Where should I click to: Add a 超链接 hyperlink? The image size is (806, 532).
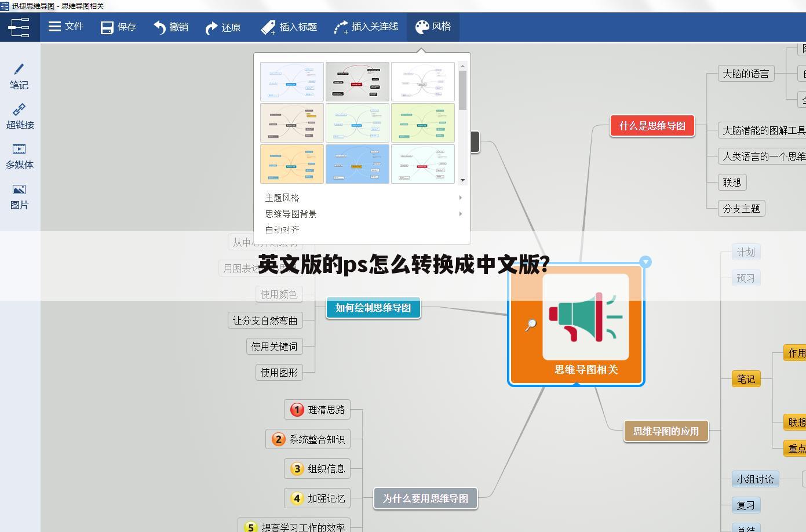pyautogui.click(x=20, y=116)
